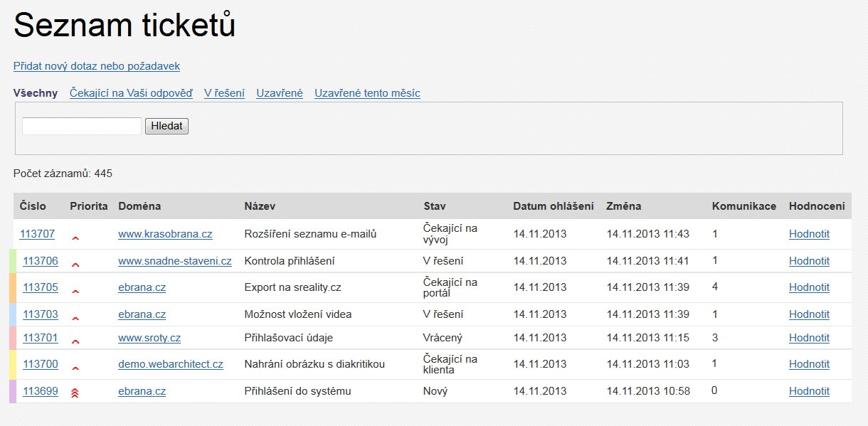Click double-arrow priority icon for ticket 113699
The height and width of the screenshot is (426, 868).
(x=75, y=392)
